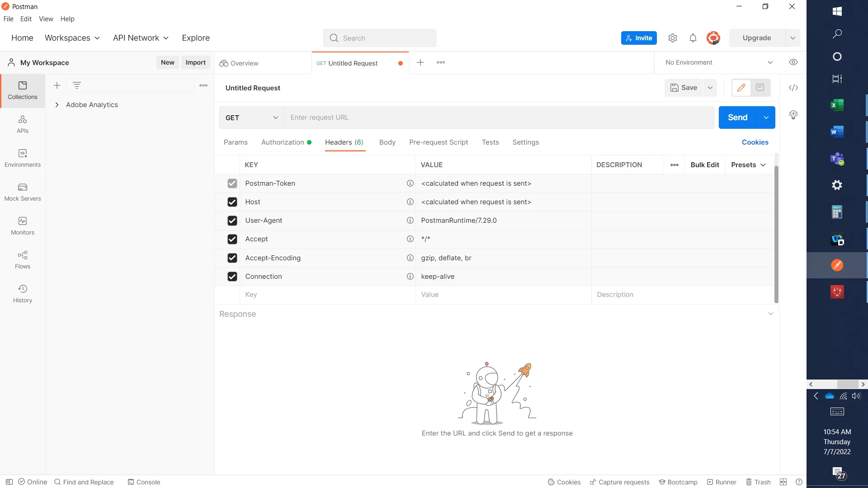Open the No Environment dropdown
868x488 pixels.
tap(719, 62)
